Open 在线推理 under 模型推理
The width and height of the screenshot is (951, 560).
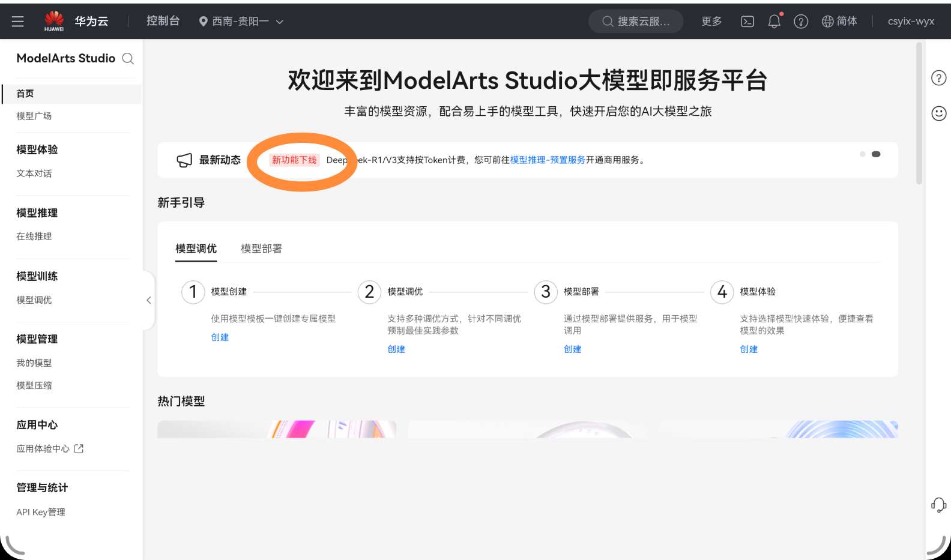click(x=34, y=236)
